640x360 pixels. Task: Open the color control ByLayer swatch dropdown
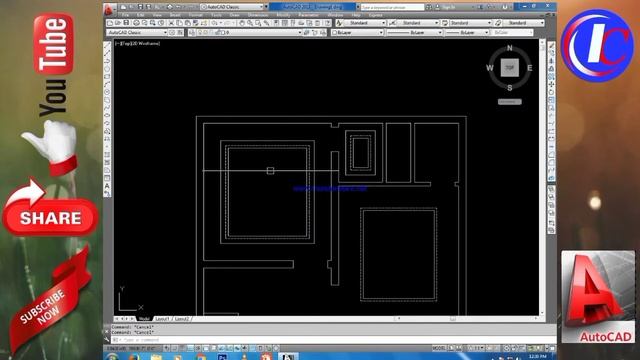[357, 32]
